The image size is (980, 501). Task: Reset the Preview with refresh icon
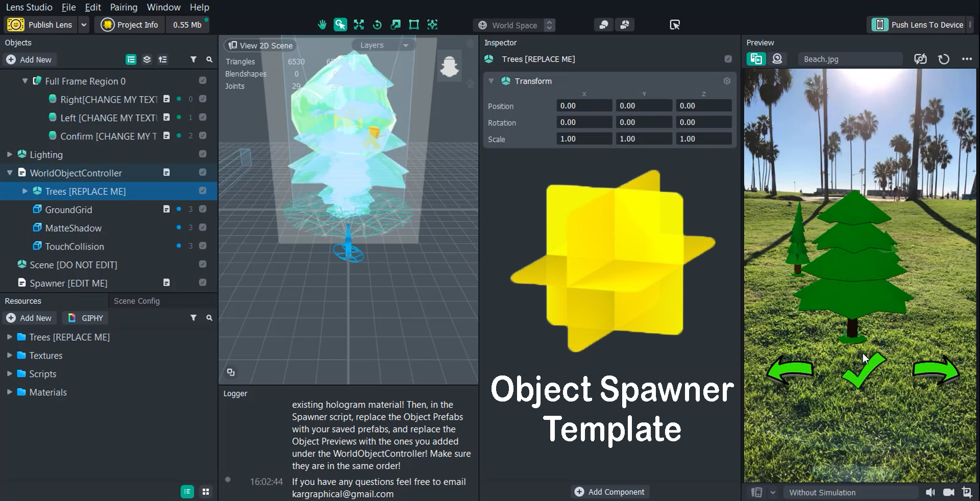(944, 59)
